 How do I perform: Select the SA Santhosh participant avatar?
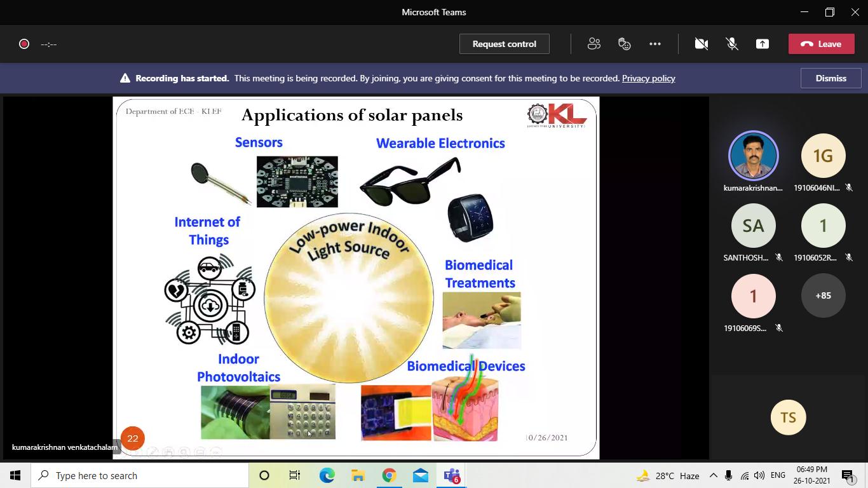(753, 226)
